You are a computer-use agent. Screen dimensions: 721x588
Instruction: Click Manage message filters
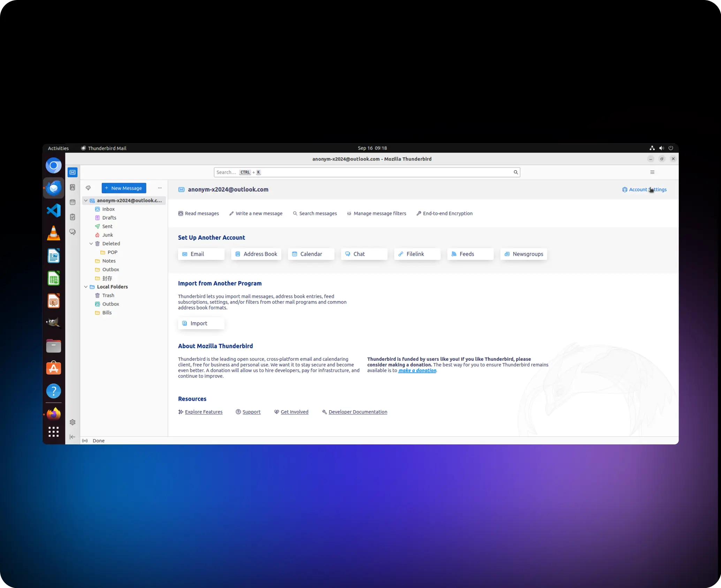point(377,214)
